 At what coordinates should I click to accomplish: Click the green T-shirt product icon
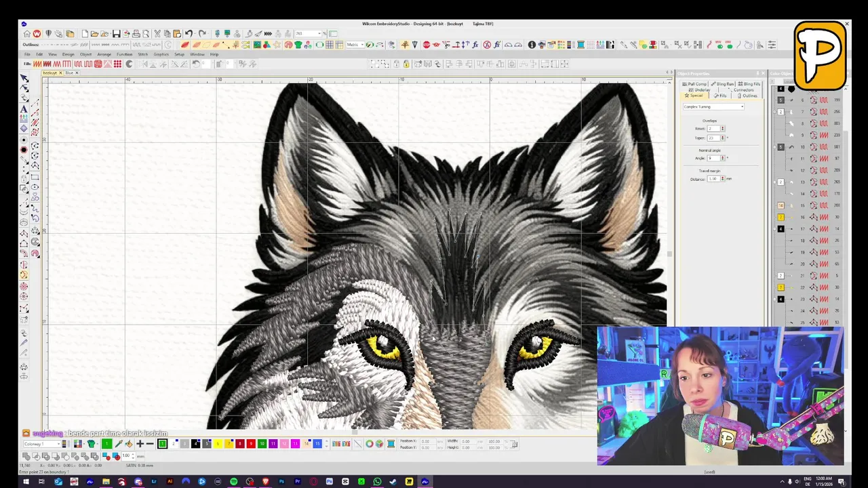click(x=298, y=45)
